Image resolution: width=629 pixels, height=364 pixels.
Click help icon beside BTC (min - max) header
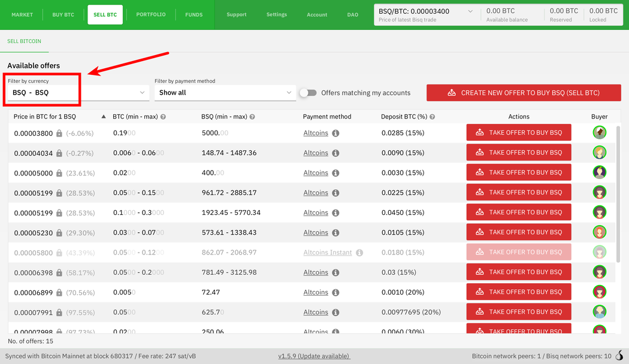point(163,117)
